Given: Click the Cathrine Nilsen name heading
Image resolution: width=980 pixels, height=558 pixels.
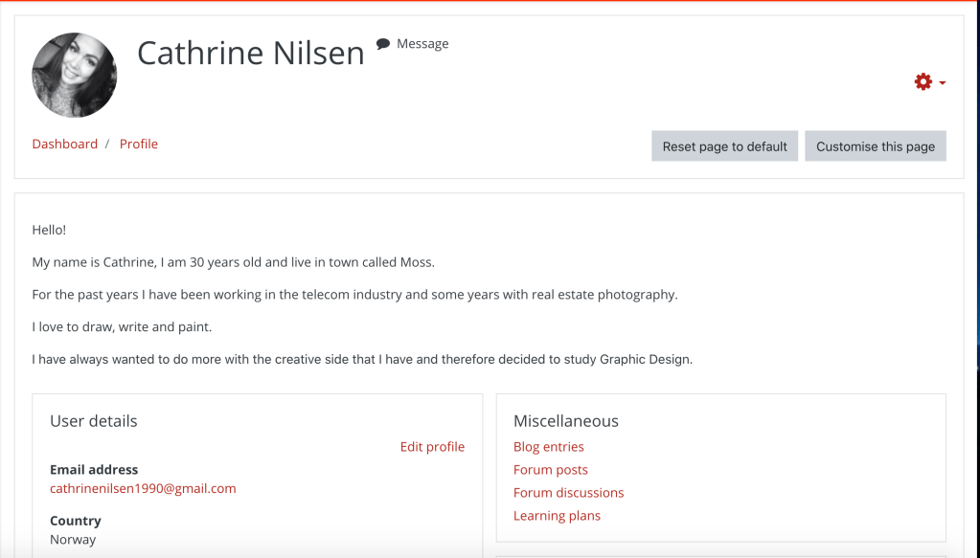Looking at the screenshot, I should (251, 53).
